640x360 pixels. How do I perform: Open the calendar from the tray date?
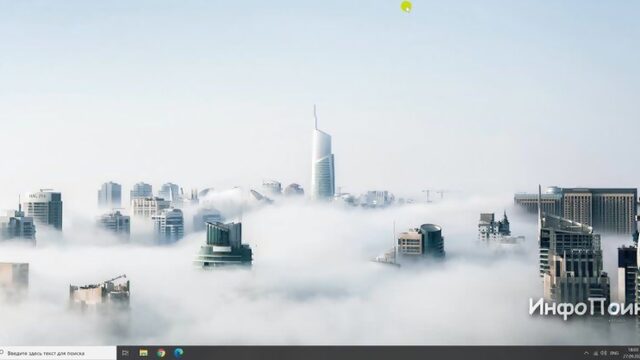click(633, 356)
